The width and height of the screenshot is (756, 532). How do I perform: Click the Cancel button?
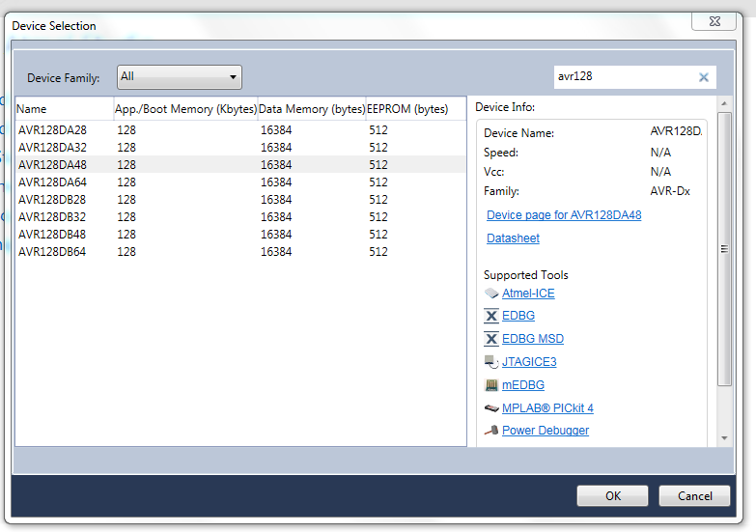pos(694,496)
